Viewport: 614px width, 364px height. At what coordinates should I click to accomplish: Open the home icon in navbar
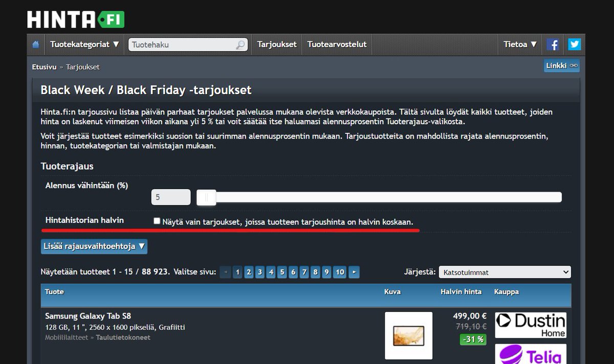[x=36, y=44]
